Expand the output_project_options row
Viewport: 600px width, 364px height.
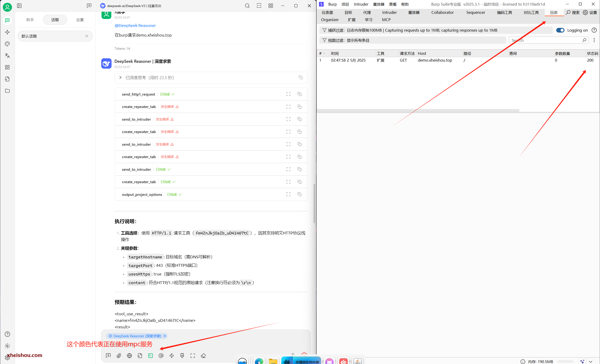211,194
